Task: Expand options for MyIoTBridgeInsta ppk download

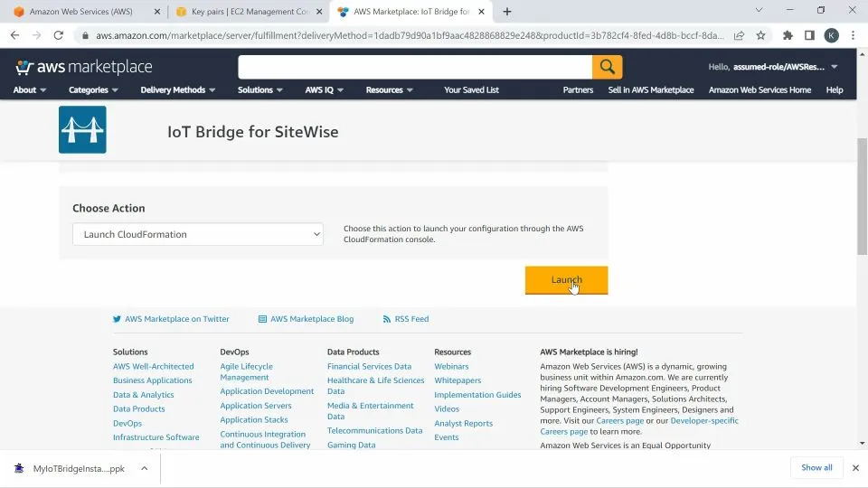Action: pos(145,469)
